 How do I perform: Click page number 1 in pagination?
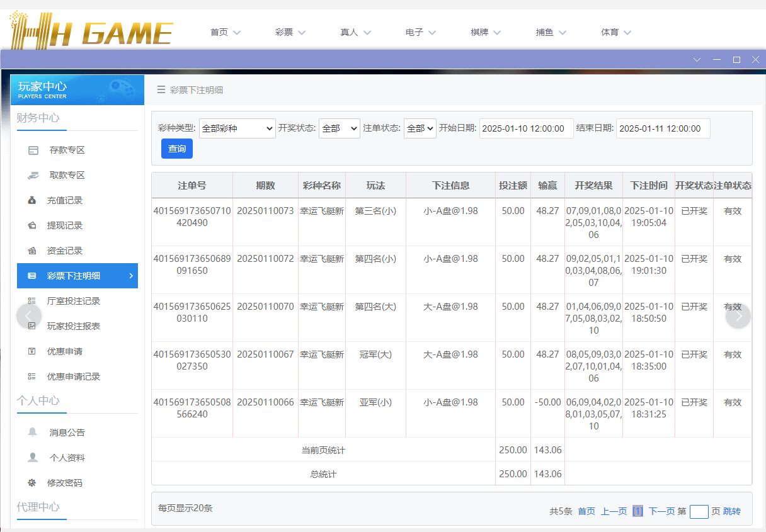pos(637,511)
